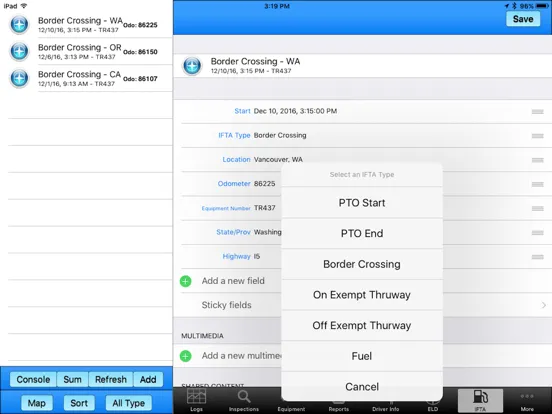Tap Border Crossing - WA detail title
The height and width of the screenshot is (414, 552).
tap(255, 62)
